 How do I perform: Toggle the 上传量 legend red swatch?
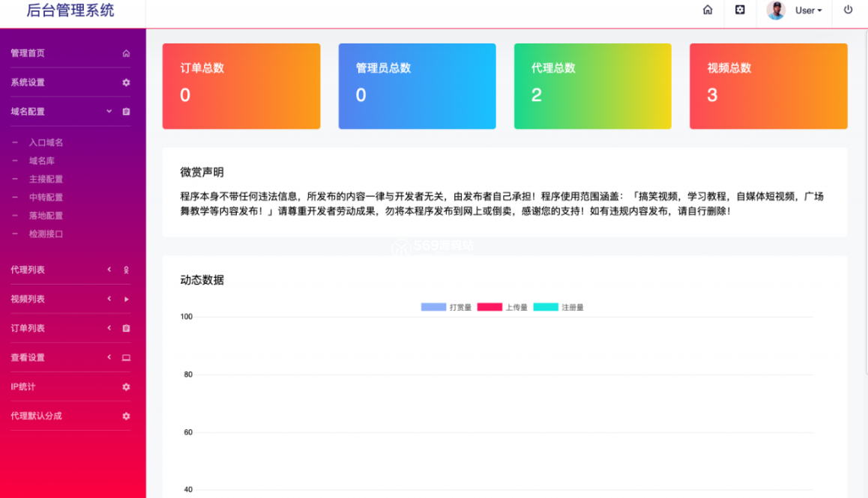pyautogui.click(x=489, y=307)
